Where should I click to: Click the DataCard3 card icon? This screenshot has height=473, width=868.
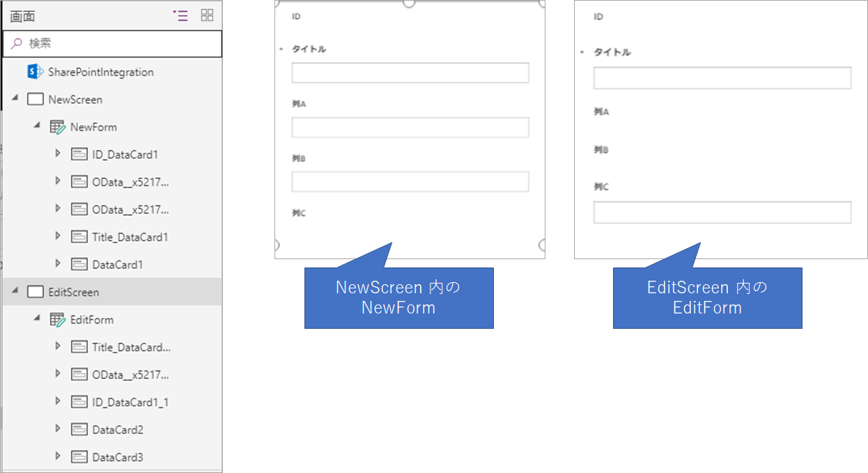click(79, 457)
